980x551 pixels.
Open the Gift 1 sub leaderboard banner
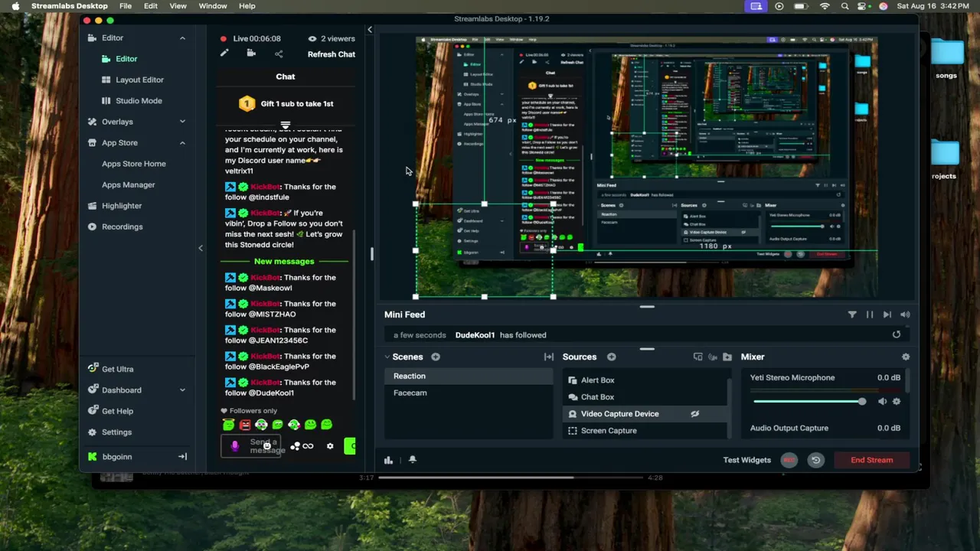(x=286, y=104)
